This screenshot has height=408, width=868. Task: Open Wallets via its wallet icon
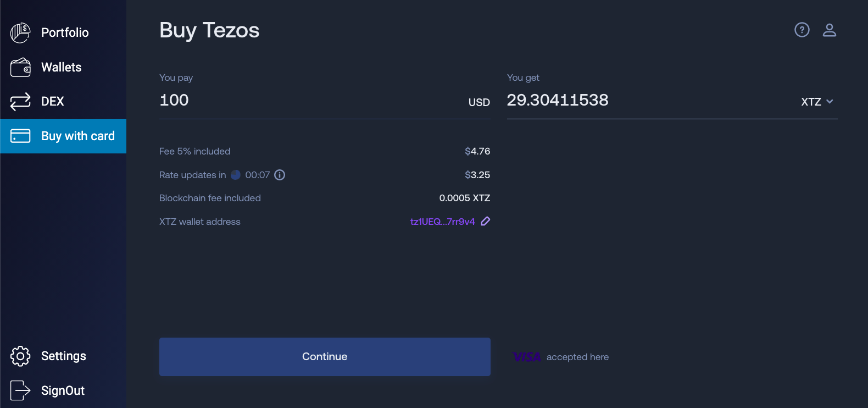coord(20,67)
